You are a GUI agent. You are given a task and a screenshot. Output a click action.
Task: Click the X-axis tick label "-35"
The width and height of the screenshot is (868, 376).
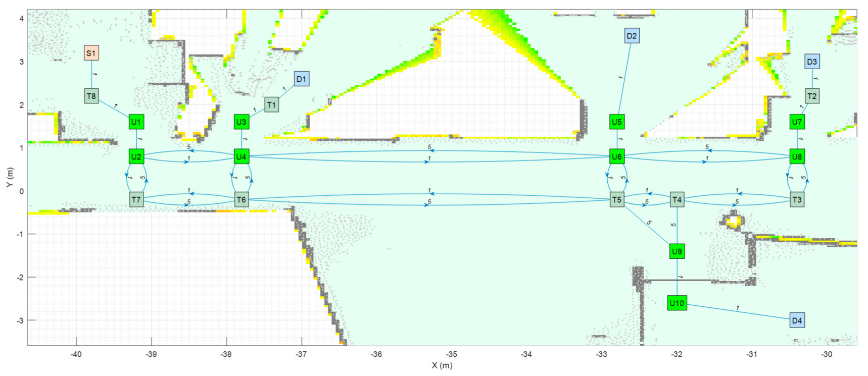click(451, 354)
